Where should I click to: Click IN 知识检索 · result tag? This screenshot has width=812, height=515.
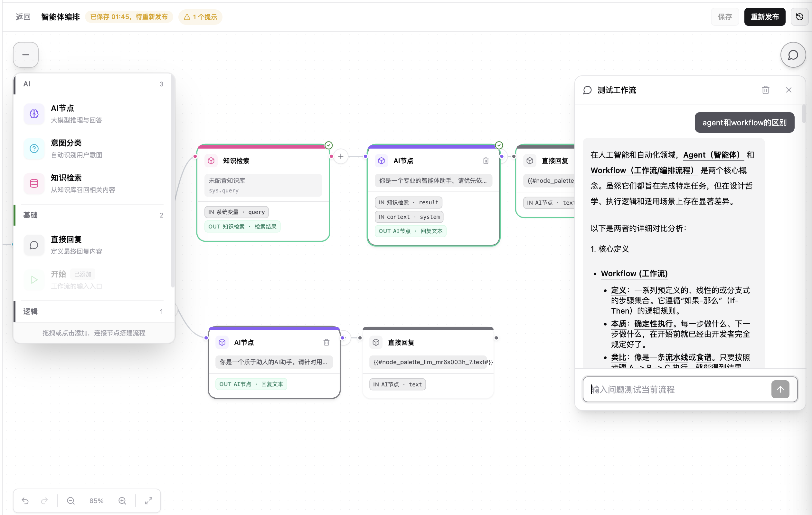pos(408,202)
